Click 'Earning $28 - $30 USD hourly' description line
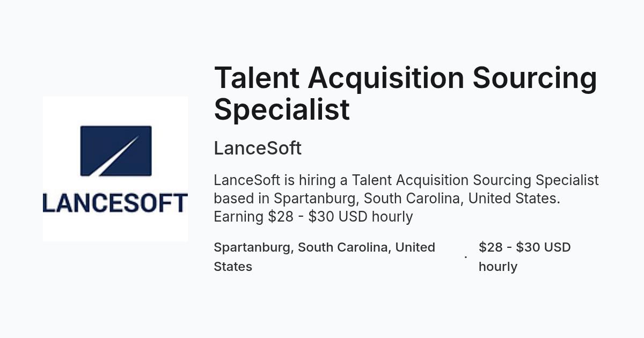 pos(313,217)
